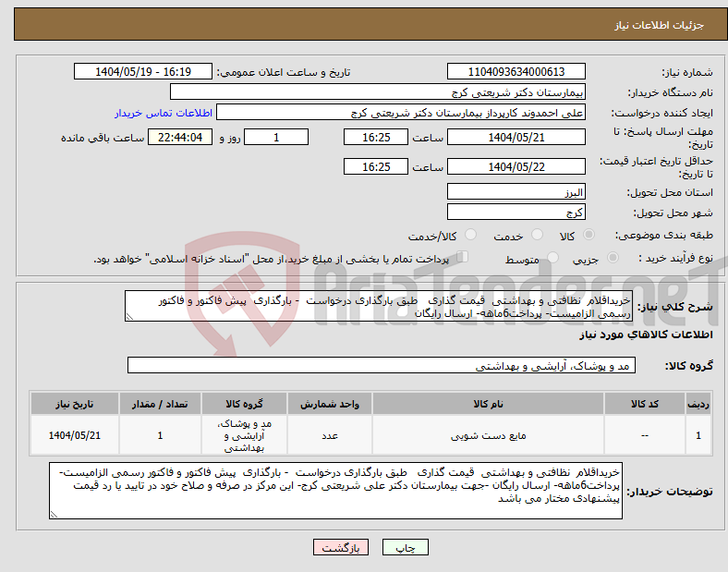The width and height of the screenshot is (728, 572).
Task: Click price validity date 1404/05/22 field
Action: click(516, 166)
